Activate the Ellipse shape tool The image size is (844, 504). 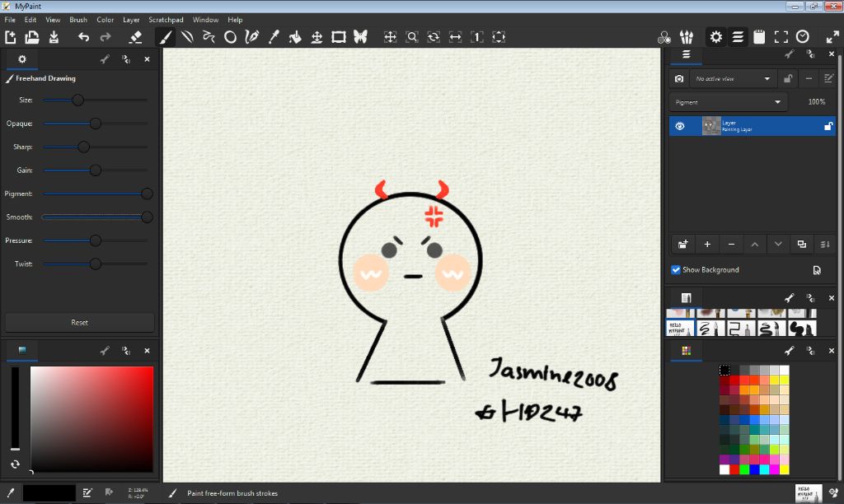pyautogui.click(x=231, y=37)
